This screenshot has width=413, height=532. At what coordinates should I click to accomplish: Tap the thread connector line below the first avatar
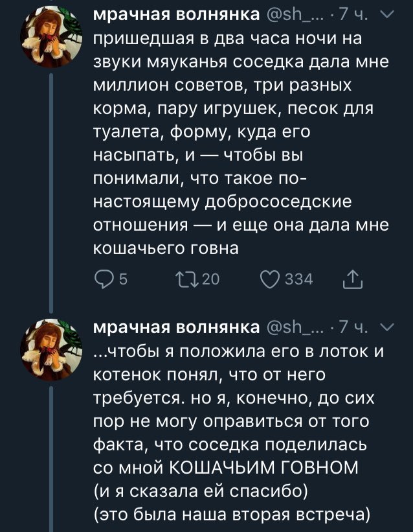point(51,193)
